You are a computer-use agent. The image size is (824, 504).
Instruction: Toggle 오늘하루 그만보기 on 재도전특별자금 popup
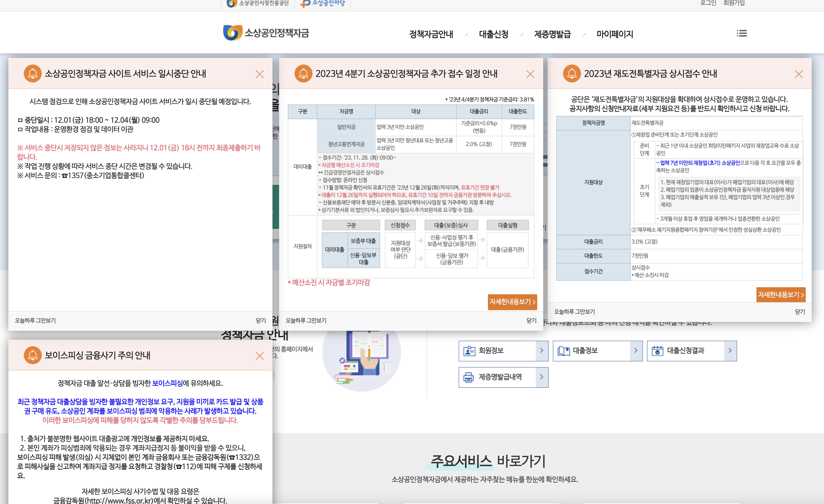tap(574, 312)
